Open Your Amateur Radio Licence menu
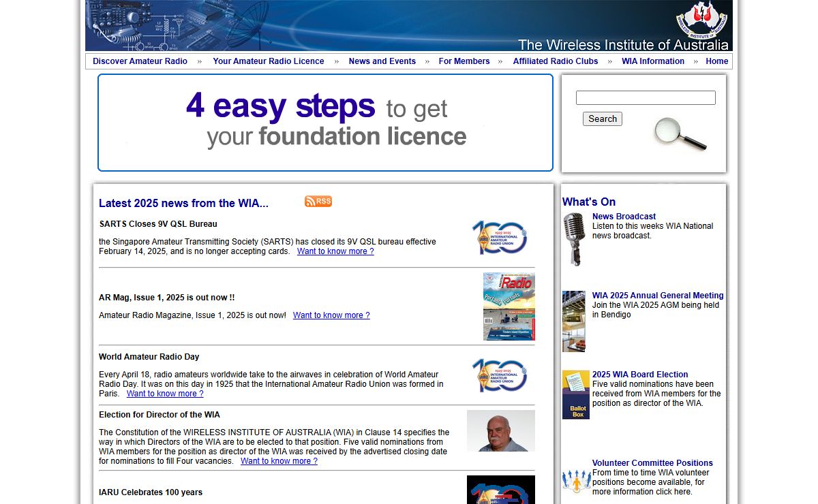 tap(269, 61)
